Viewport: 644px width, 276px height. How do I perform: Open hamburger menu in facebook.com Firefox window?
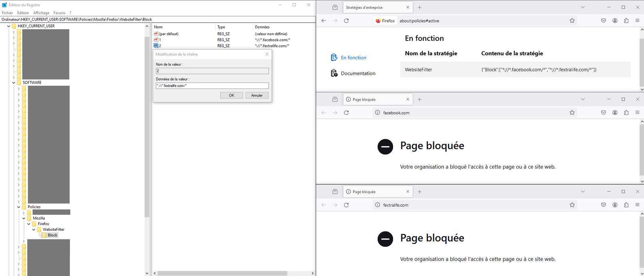[637, 113]
